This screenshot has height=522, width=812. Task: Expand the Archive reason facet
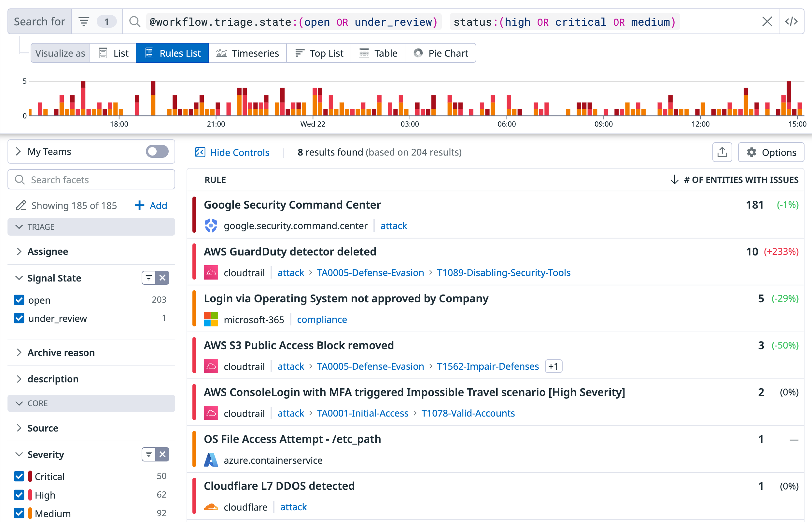coord(19,352)
